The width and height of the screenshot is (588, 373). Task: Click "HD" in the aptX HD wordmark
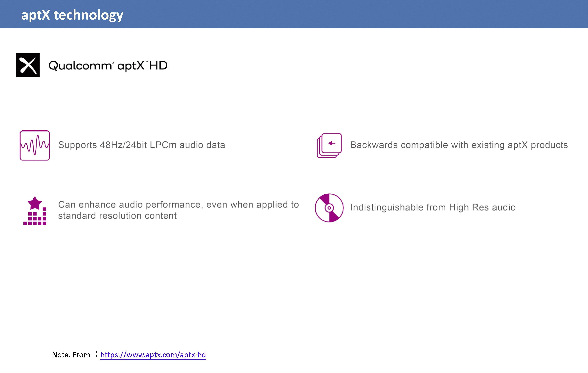click(x=158, y=65)
